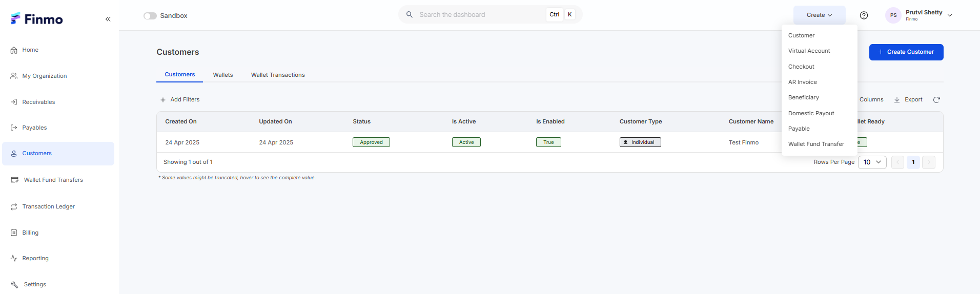
Task: Click the dashboard search field
Action: click(x=491, y=14)
